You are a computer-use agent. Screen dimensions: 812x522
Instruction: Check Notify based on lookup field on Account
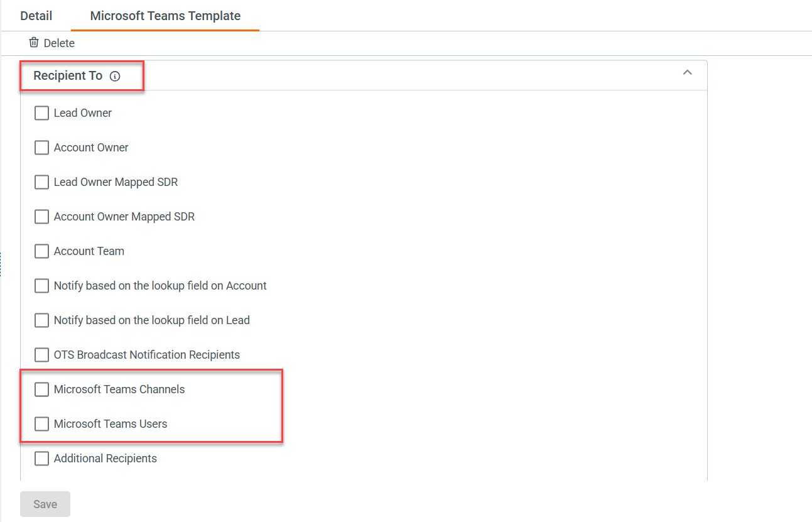(x=41, y=286)
